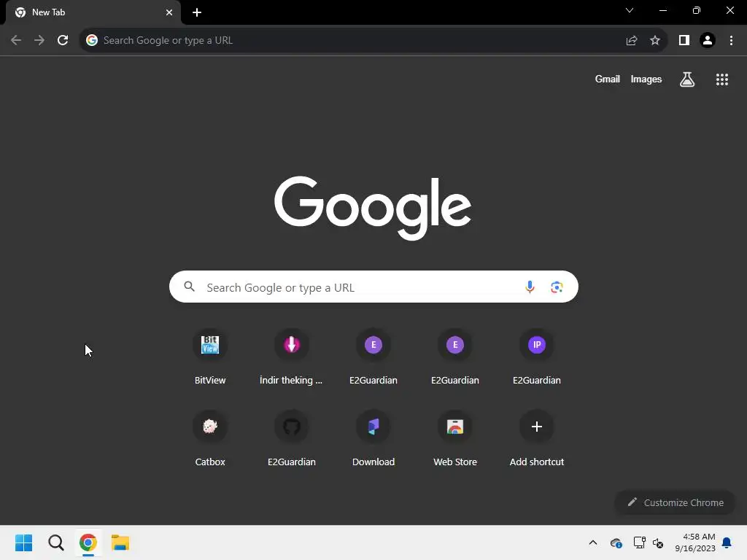The width and height of the screenshot is (747, 560).
Task: Start voice search with microphone icon
Action: tap(530, 287)
